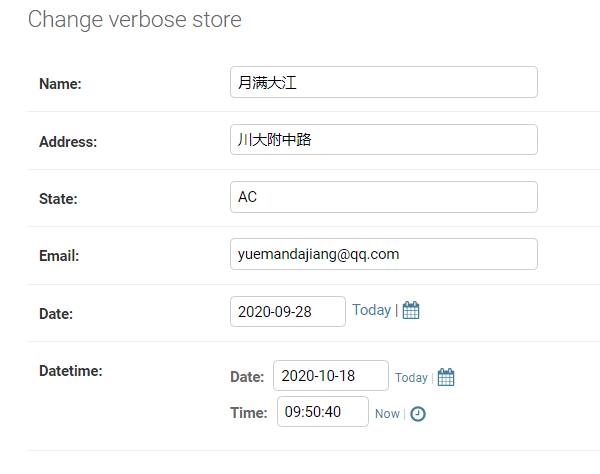This screenshot has height=474, width=600.
Task: Click the Datetime label
Action: click(x=71, y=371)
